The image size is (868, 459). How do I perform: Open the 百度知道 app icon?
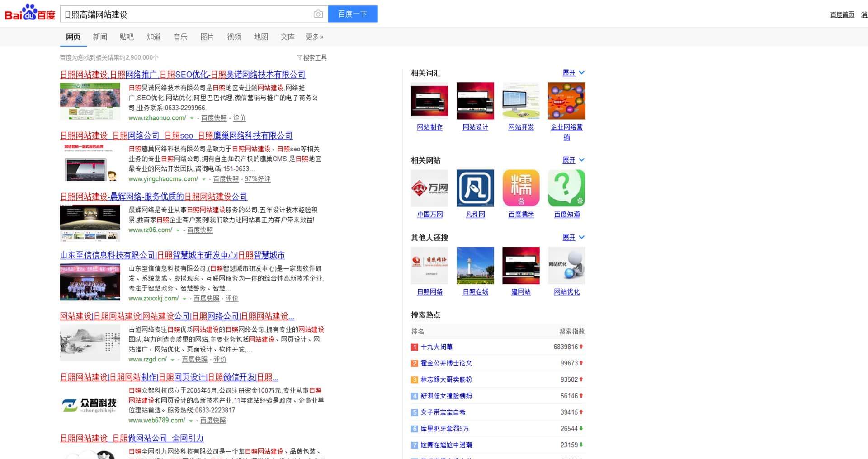(x=566, y=188)
